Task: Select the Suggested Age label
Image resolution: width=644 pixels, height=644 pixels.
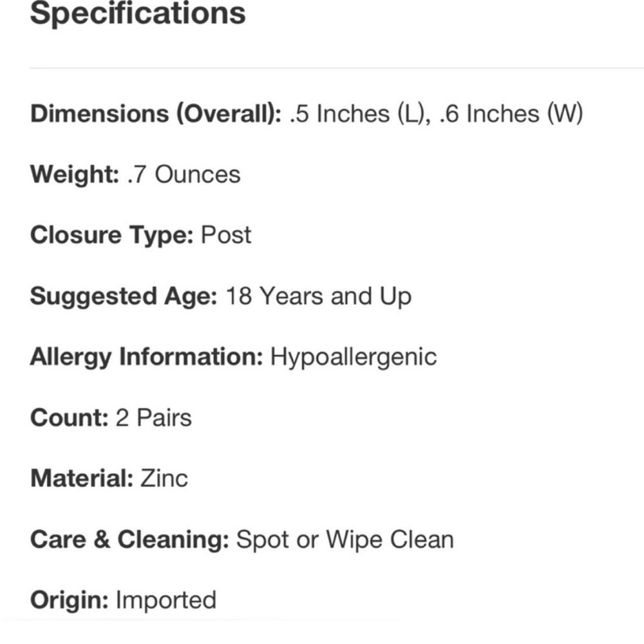Action: (124, 296)
